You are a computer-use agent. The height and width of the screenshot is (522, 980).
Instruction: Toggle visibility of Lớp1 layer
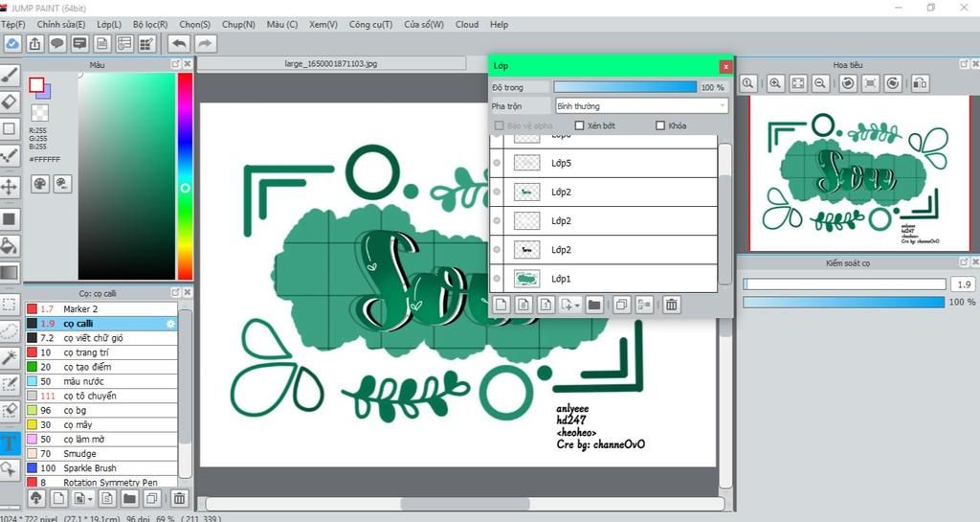click(497, 279)
